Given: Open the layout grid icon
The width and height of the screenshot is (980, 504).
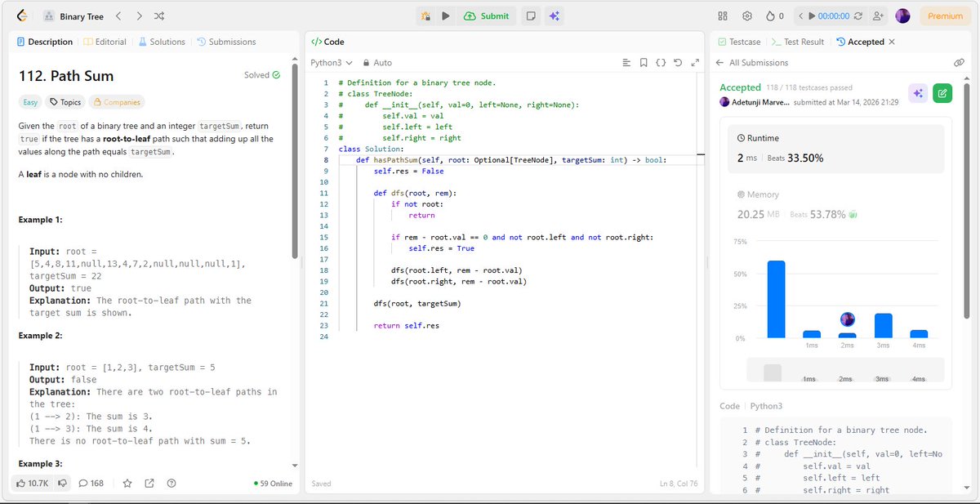Looking at the screenshot, I should pos(723,16).
